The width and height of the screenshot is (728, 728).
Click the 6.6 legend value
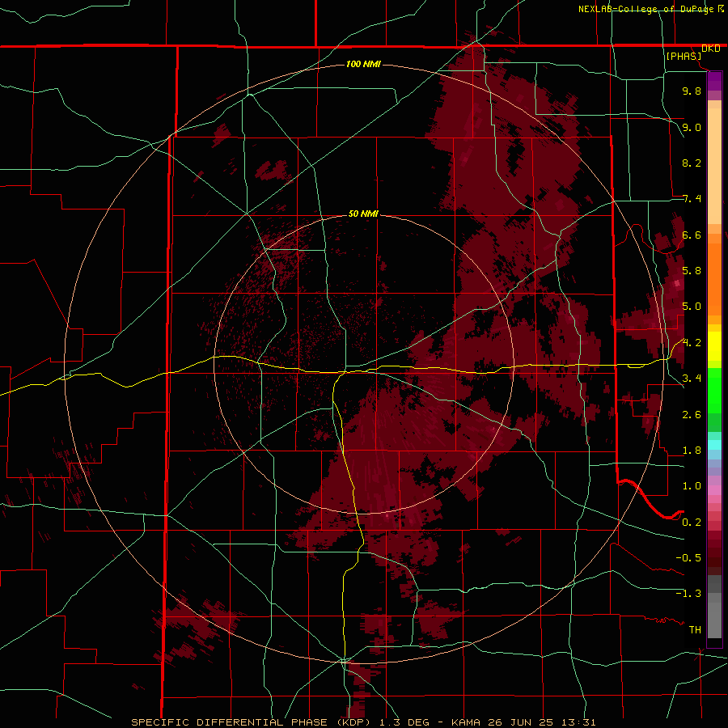pyautogui.click(x=692, y=235)
